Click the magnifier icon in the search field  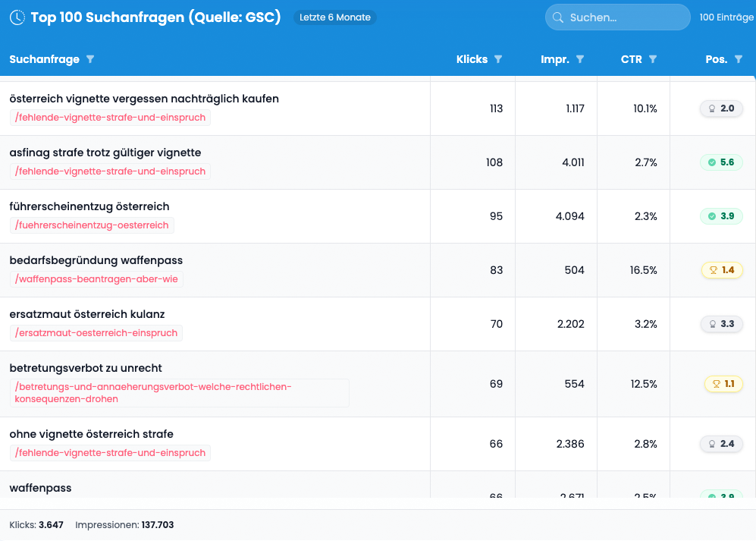click(559, 17)
